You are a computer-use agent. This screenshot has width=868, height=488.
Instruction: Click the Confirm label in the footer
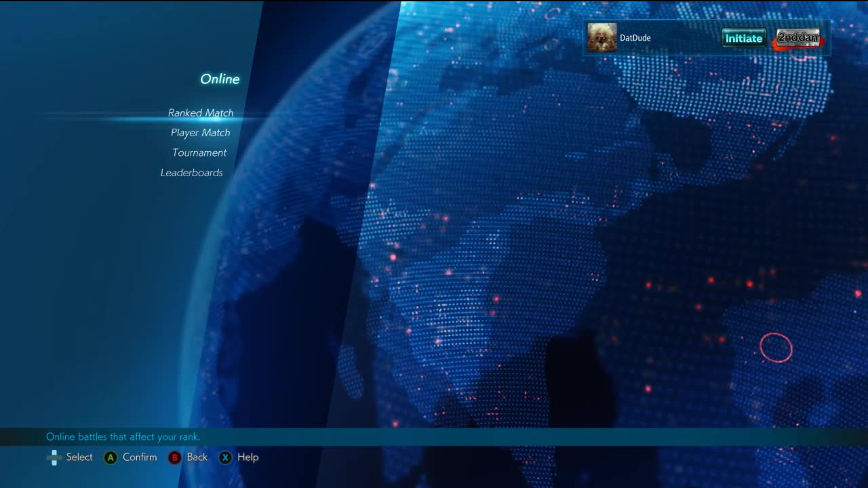(x=140, y=457)
